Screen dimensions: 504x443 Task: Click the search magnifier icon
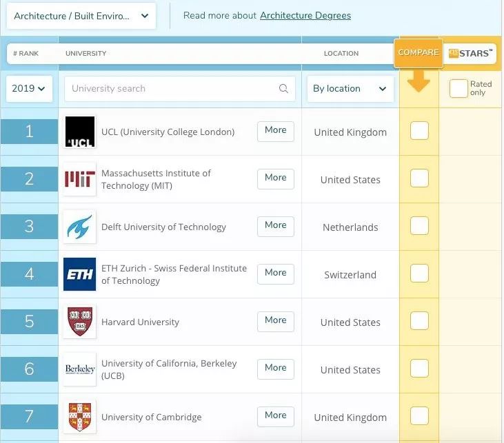[283, 89]
